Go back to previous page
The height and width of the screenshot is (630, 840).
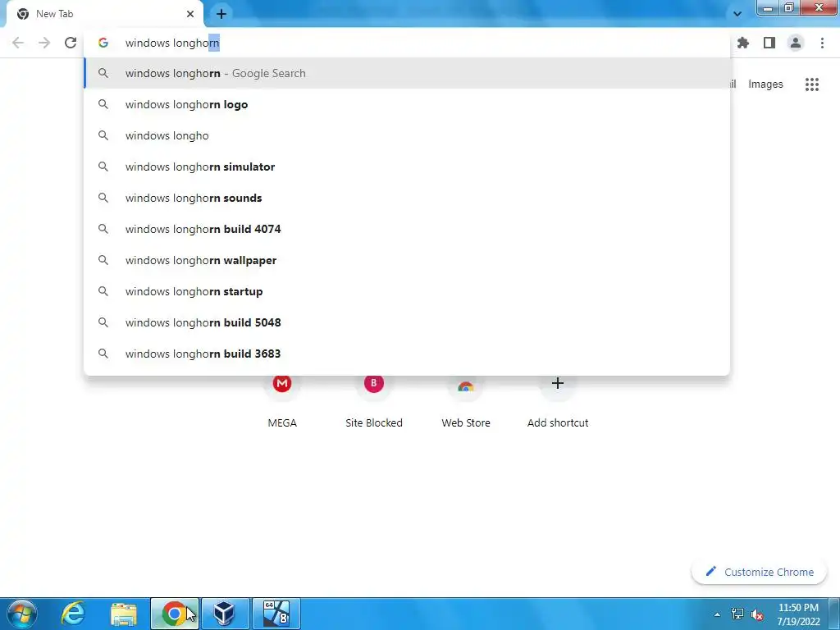[x=18, y=43]
